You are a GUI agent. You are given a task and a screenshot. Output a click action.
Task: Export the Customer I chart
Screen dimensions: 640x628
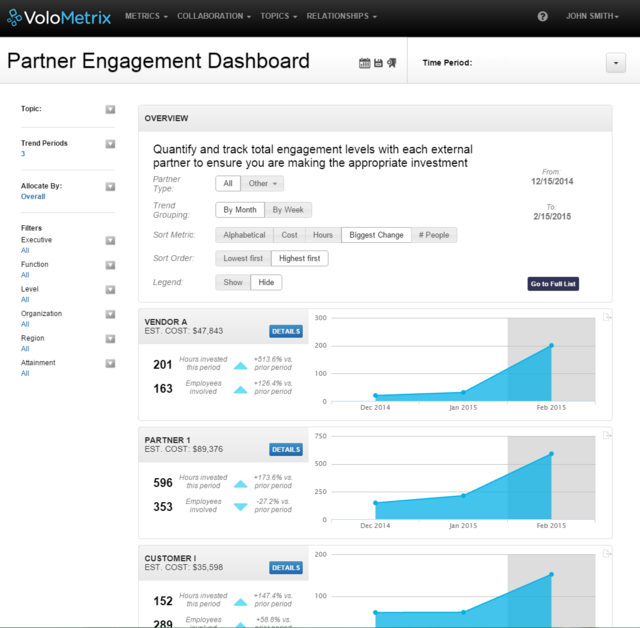607,554
